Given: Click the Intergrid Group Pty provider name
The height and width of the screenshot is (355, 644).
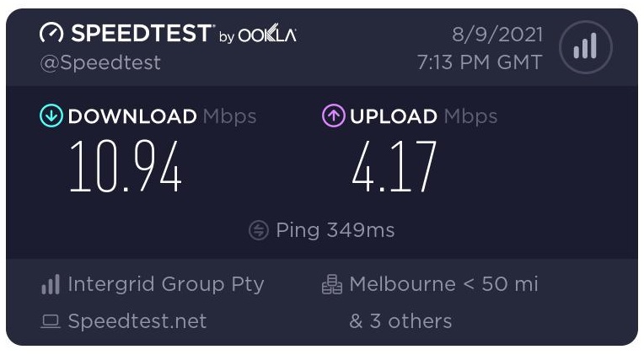Looking at the screenshot, I should 166,284.
